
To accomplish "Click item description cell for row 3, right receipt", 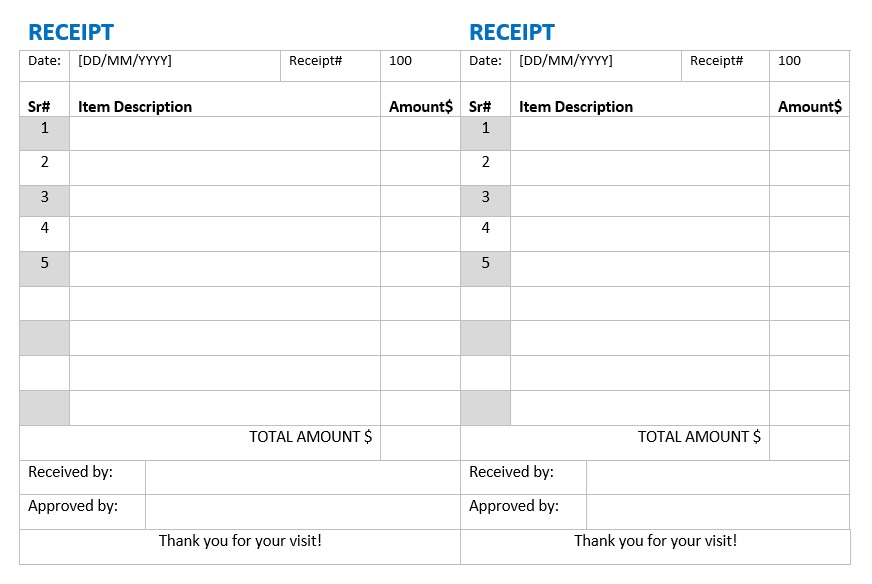I will pyautogui.click(x=639, y=201).
